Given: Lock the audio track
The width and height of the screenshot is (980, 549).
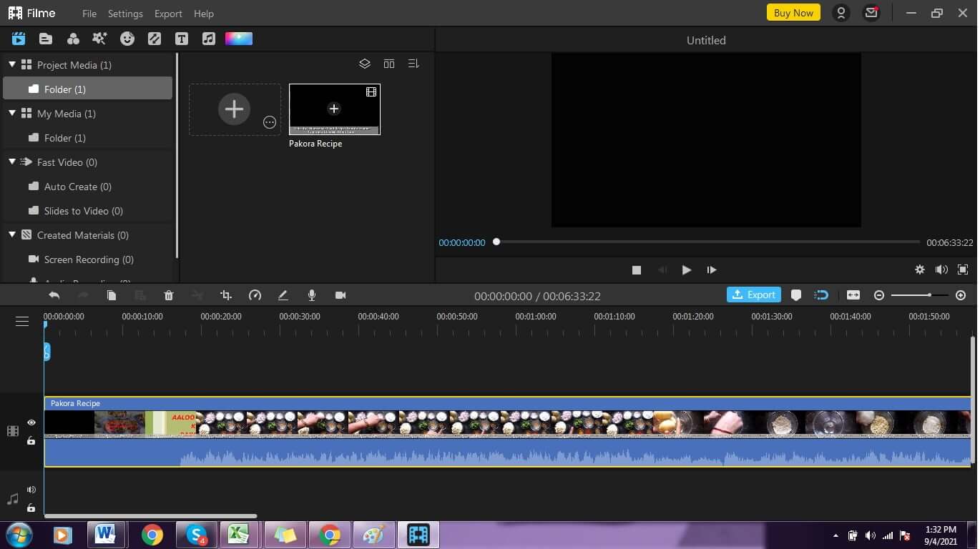Looking at the screenshot, I should pyautogui.click(x=31, y=508).
